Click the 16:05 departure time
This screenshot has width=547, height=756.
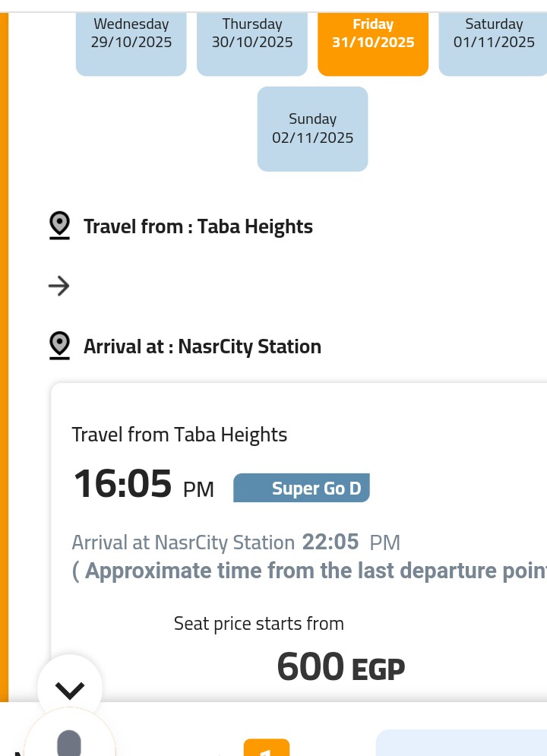point(123,484)
